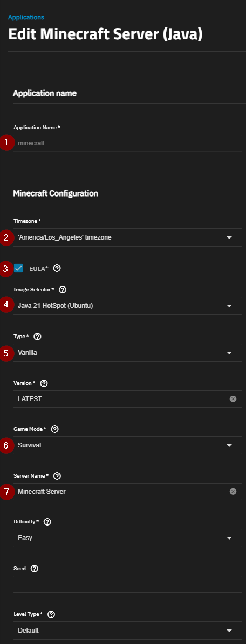The width and height of the screenshot is (246, 644).
Task: Clear the Version field with X icon
Action: pos(233,399)
